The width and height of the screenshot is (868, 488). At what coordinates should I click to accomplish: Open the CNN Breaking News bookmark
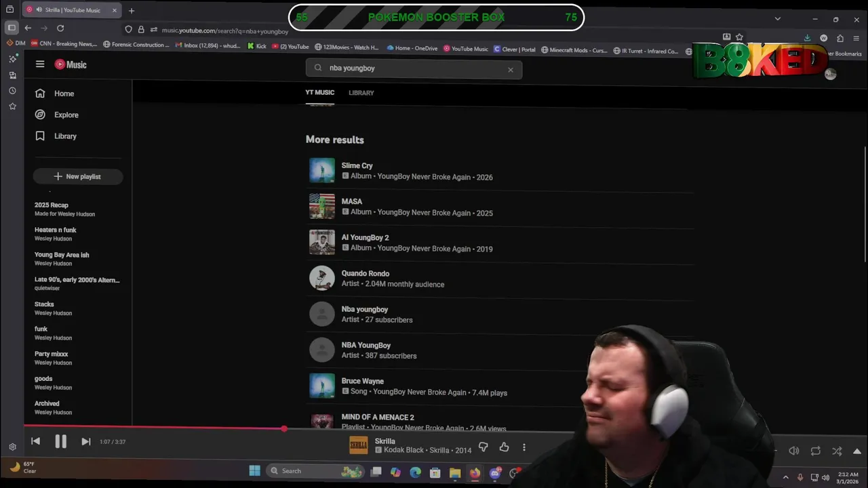tap(64, 44)
